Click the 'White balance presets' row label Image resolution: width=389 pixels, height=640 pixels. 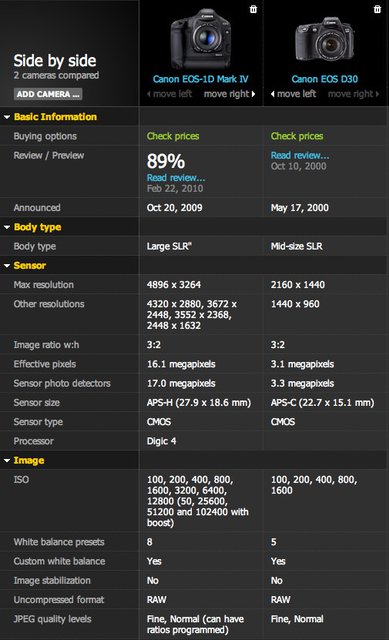click(x=59, y=542)
